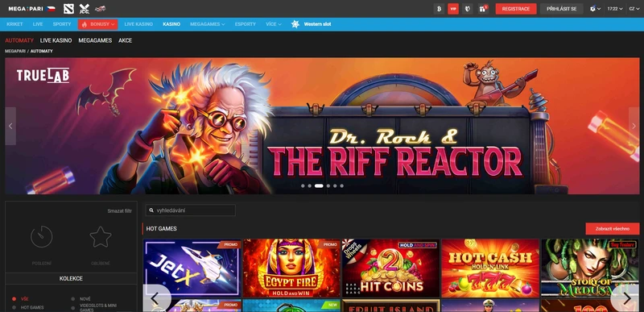The width and height of the screenshot is (644, 312).
Task: Open the CZ language dropdown
Action: pos(634,9)
